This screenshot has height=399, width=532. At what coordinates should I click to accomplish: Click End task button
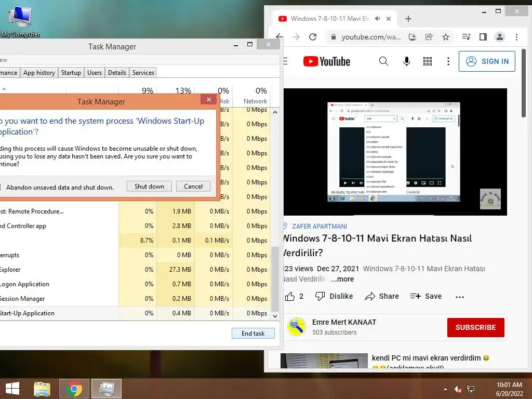[253, 334]
